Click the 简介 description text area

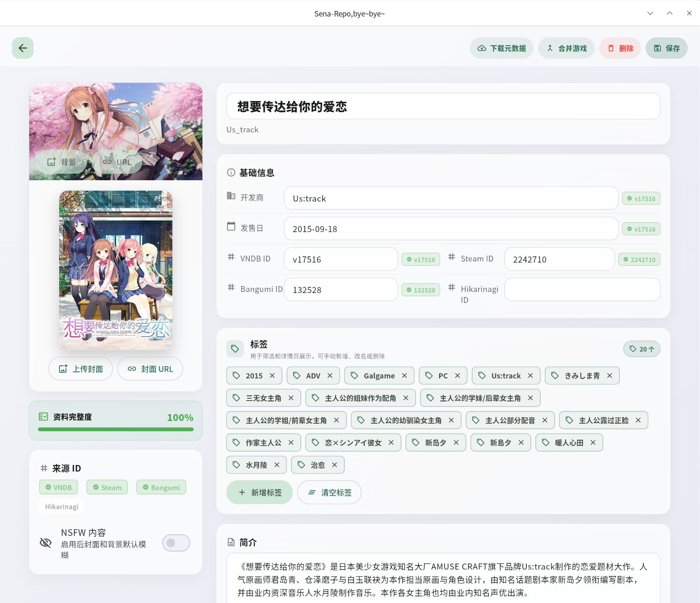click(443, 579)
